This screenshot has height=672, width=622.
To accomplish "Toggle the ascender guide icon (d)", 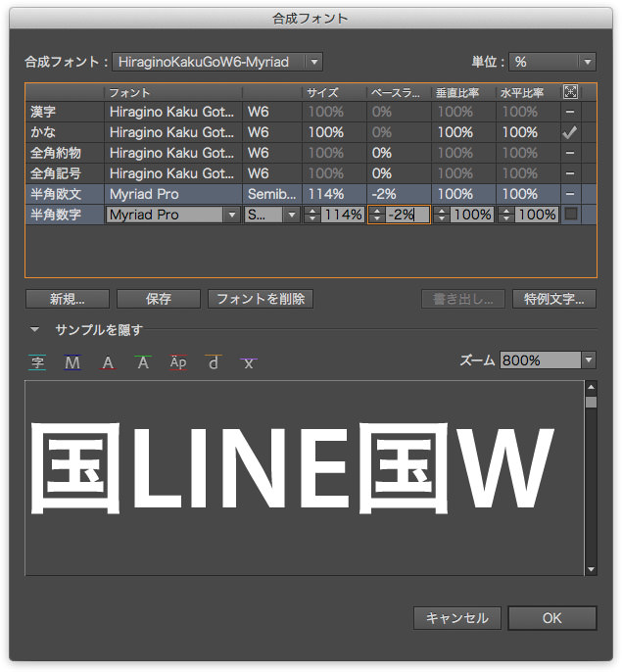I will pyautogui.click(x=214, y=363).
